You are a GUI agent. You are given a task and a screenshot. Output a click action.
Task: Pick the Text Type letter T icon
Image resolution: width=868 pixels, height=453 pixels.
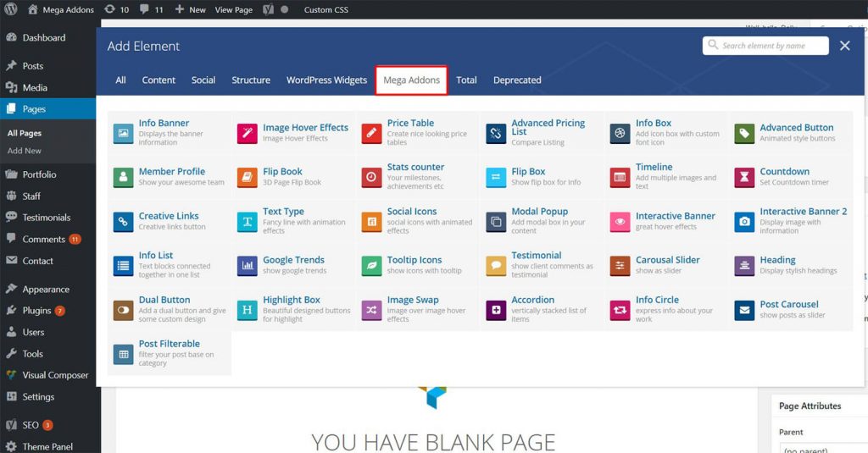click(x=248, y=222)
